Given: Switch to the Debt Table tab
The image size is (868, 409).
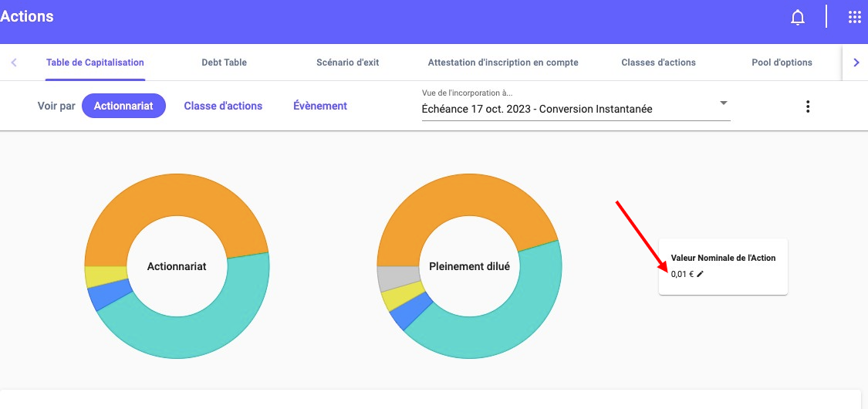Looking at the screenshot, I should [x=224, y=63].
